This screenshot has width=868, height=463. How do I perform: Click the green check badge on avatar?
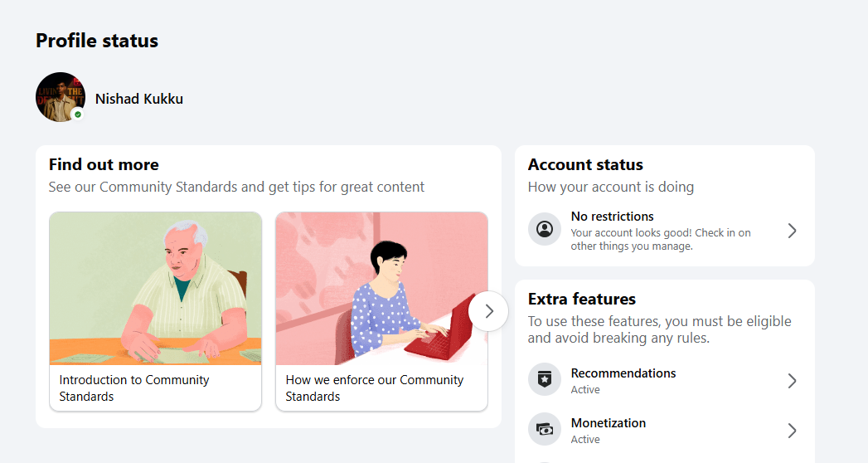(x=78, y=115)
